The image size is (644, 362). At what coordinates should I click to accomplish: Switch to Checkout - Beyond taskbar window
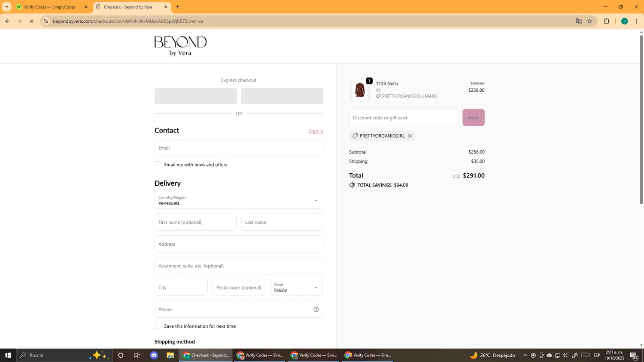coord(206,356)
